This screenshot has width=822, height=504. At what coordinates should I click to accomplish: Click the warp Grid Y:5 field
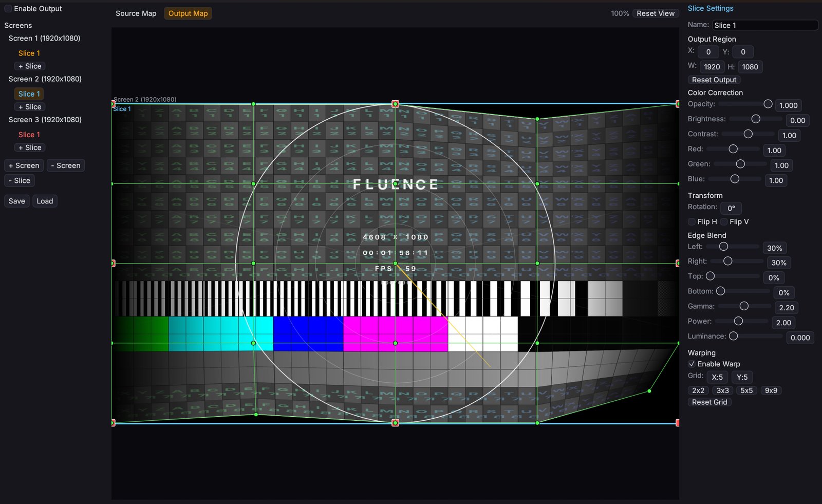[x=742, y=377]
